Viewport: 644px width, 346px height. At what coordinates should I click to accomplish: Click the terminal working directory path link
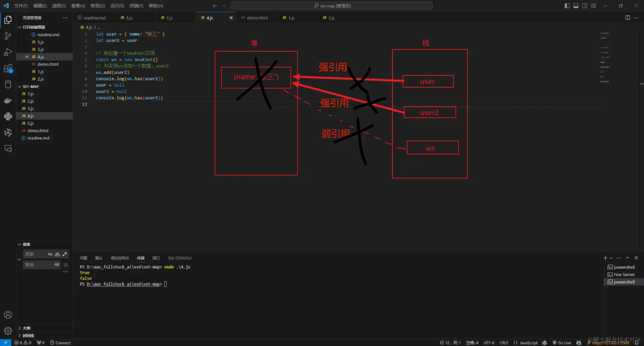123,284
